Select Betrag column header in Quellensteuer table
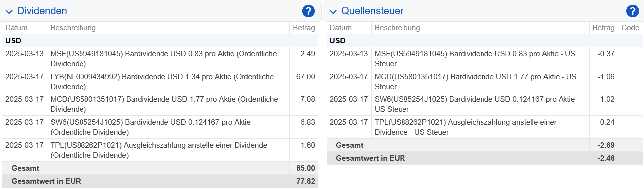Image resolution: width=644 pixels, height=189 pixels. [604, 28]
